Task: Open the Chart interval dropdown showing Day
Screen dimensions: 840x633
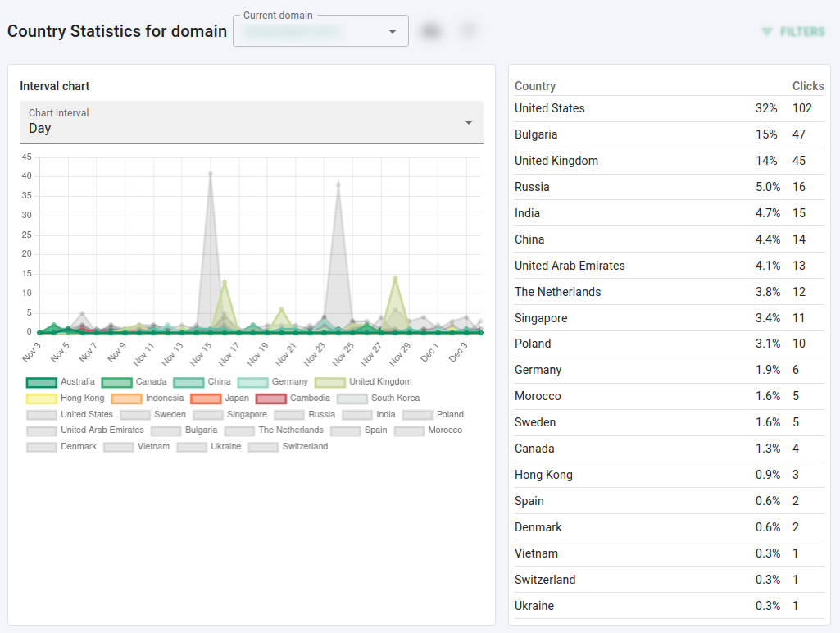Action: (251, 121)
